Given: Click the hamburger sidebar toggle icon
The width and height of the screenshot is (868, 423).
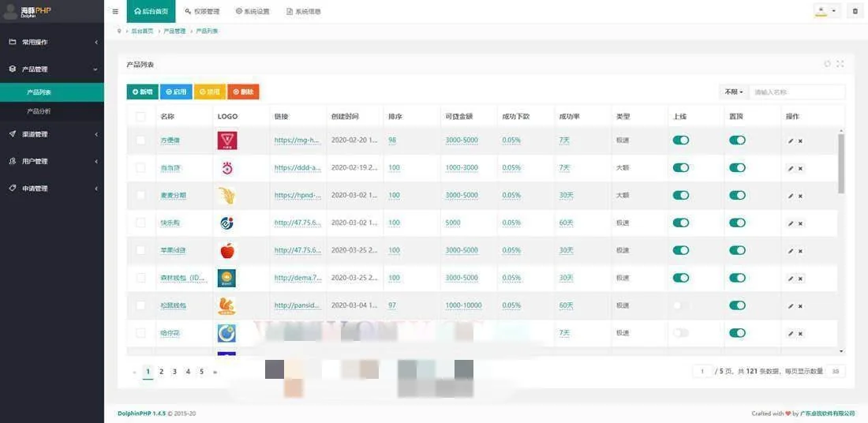Looking at the screenshot, I should 115,12.
